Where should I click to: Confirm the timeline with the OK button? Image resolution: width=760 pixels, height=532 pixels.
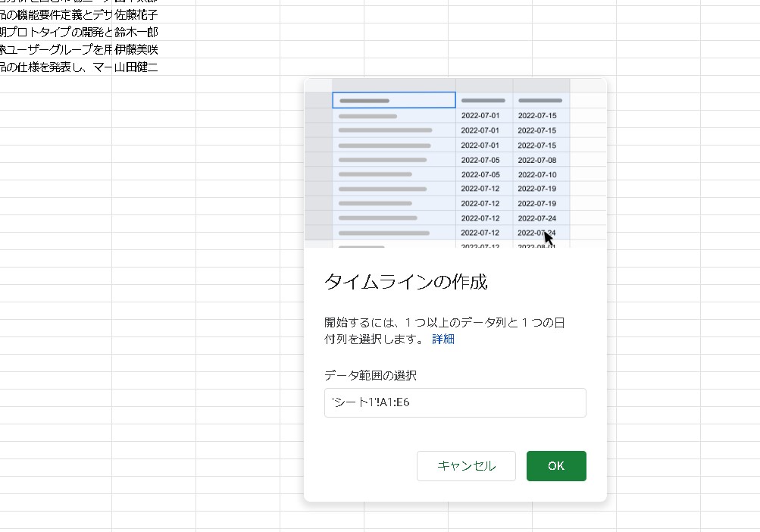(x=555, y=466)
